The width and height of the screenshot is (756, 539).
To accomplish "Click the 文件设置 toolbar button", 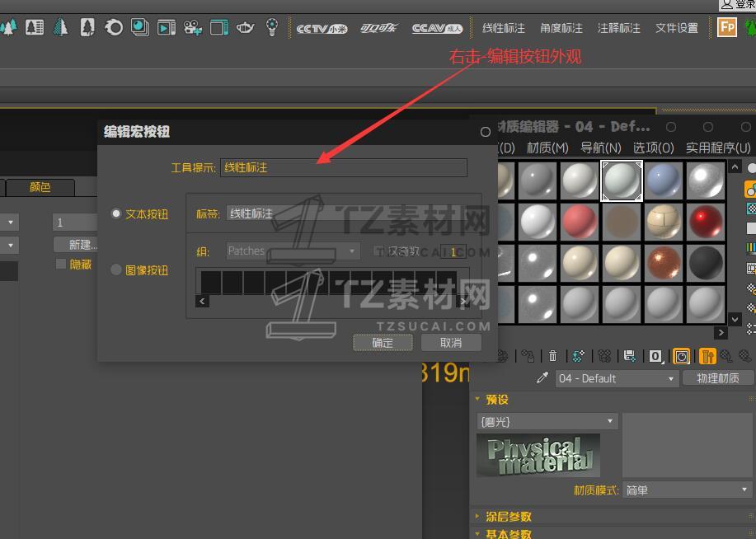I will tap(677, 28).
